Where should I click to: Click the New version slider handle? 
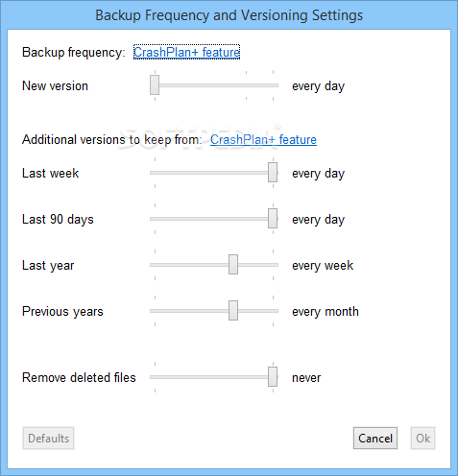point(155,85)
